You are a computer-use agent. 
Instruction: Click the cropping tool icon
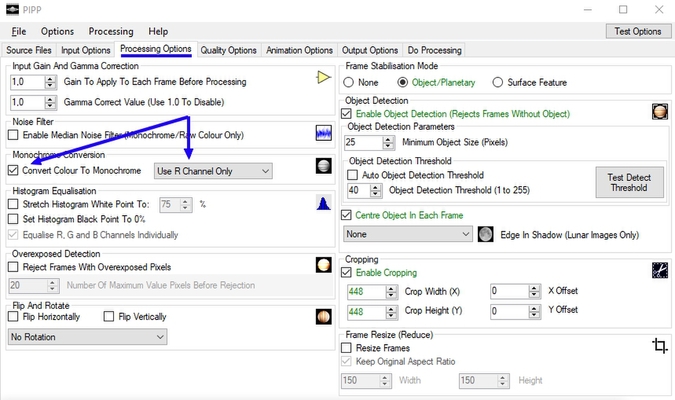click(659, 270)
